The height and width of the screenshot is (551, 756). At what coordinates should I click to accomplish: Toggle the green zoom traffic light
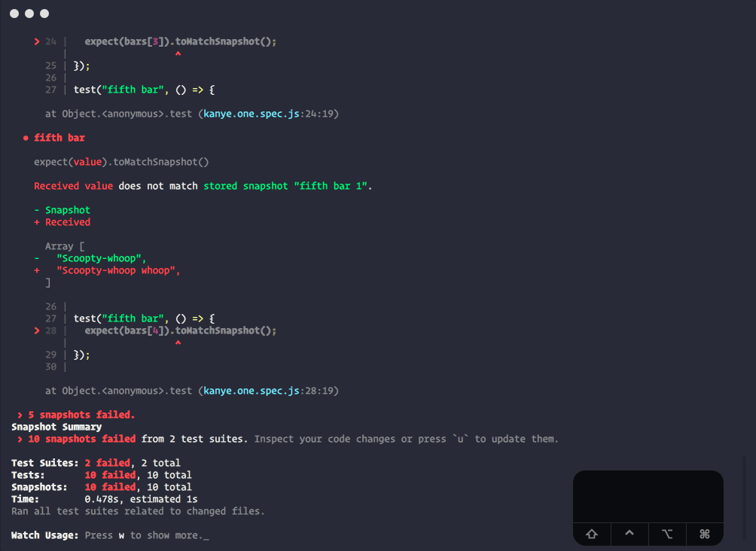point(43,13)
